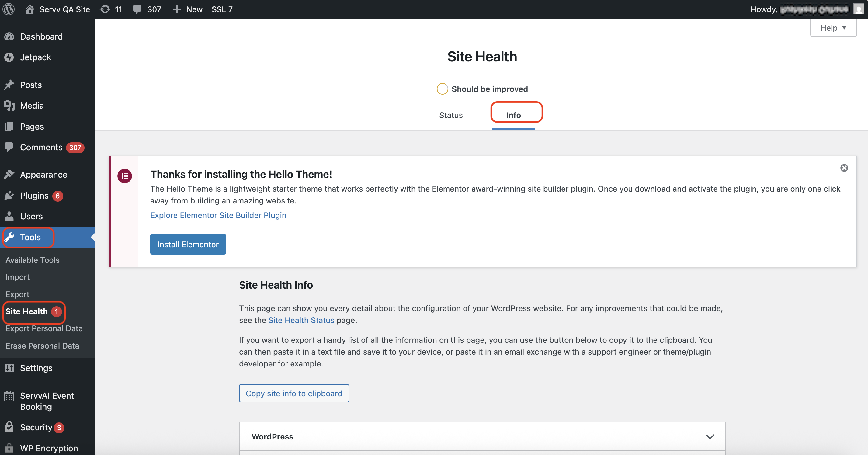Open the New content menu
Screen dimensions: 868x455
188,9
